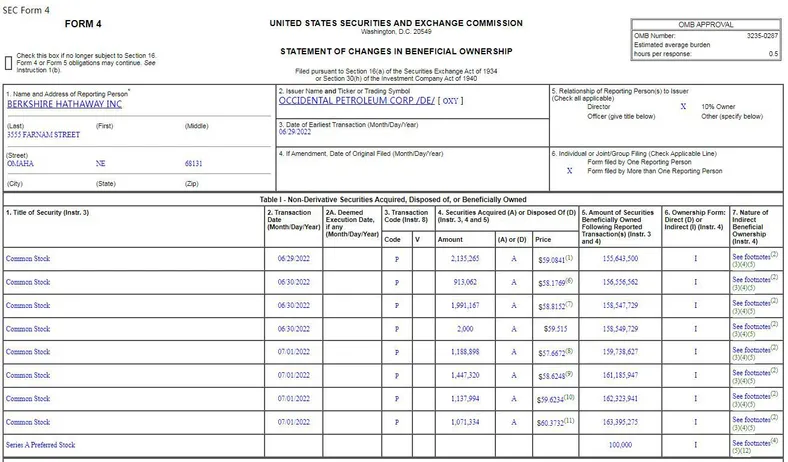Click the 163,395,275 beneficially owned amount
788x462 pixels.
[620, 422]
